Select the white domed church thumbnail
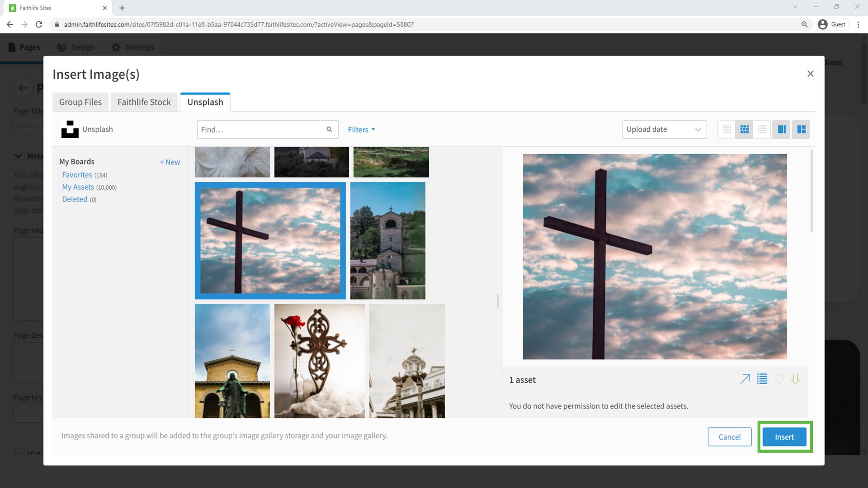This screenshot has width=868, height=488. 407,361
